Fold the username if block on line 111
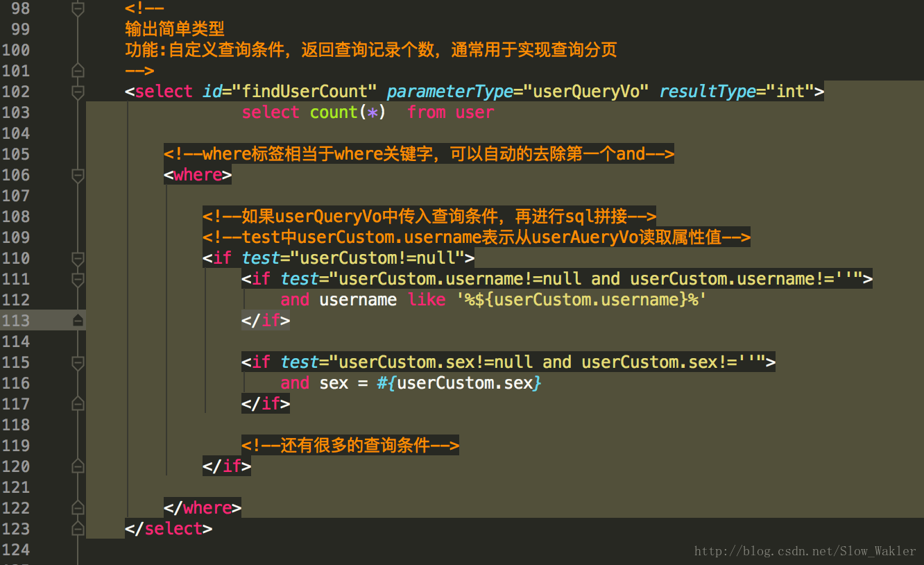The width and height of the screenshot is (924, 565). (78, 279)
